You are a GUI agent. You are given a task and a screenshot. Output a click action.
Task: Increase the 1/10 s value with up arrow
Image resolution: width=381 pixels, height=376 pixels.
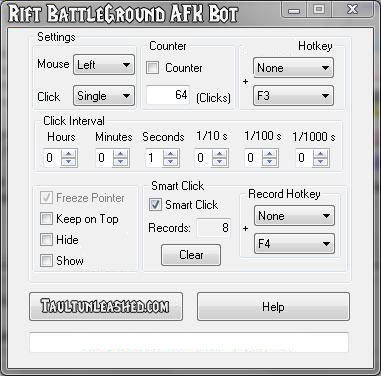click(x=220, y=154)
